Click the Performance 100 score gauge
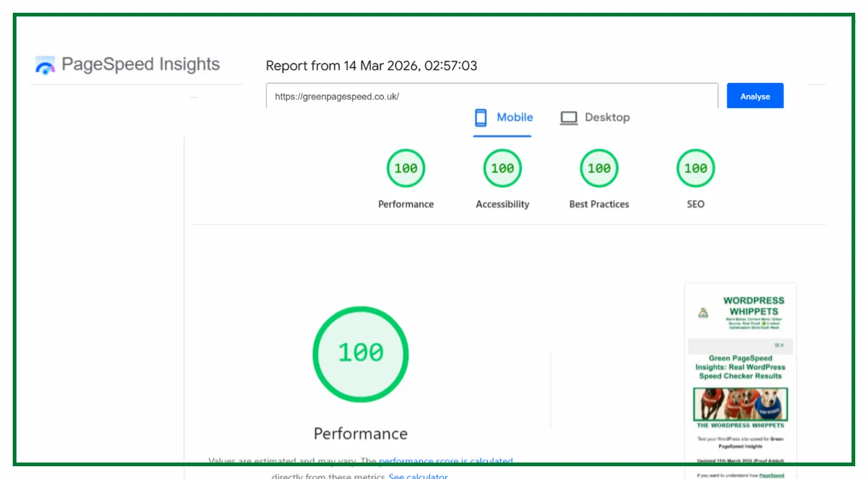The width and height of the screenshot is (868, 479). click(406, 168)
